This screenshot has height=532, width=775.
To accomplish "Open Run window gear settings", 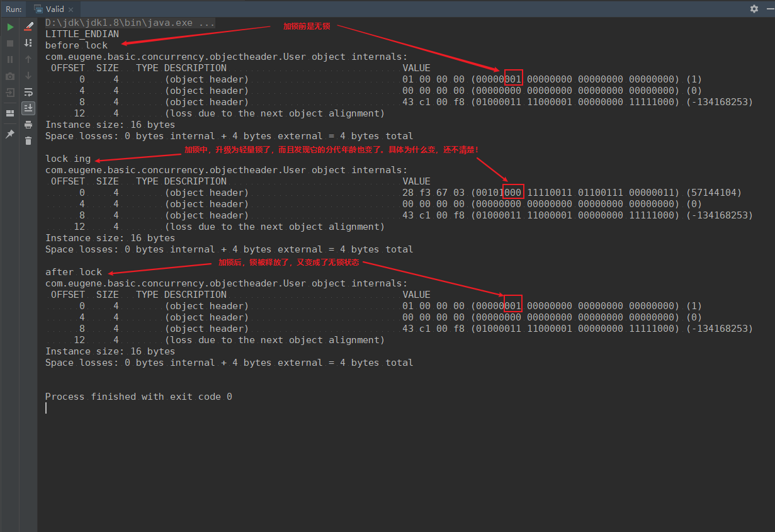I will (754, 9).
